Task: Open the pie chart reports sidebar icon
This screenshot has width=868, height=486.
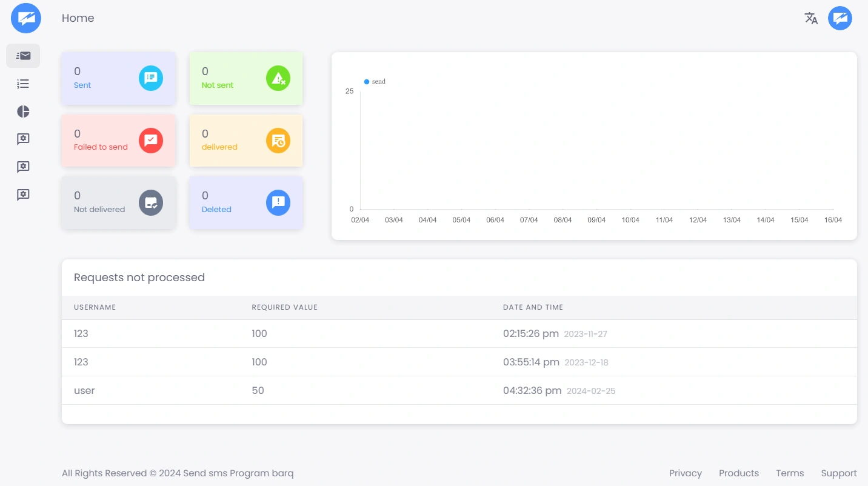Action: [x=23, y=112]
